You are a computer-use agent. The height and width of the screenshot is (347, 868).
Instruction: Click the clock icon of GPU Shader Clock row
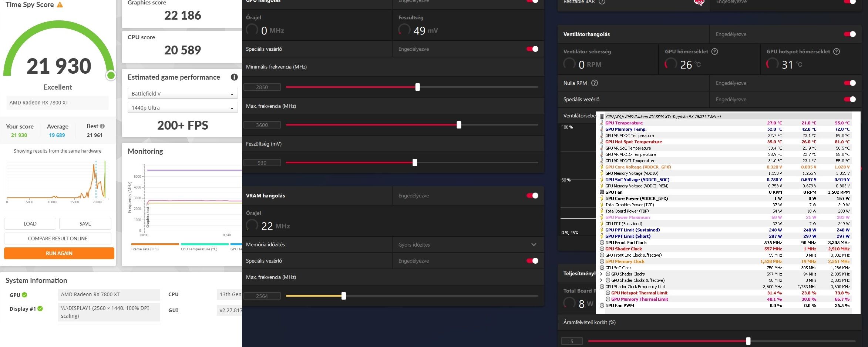click(602, 249)
